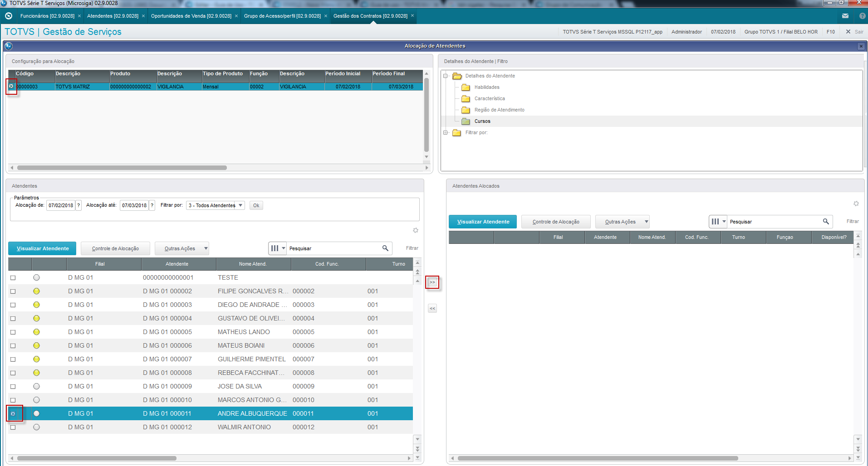The image size is (868, 466).
Task: Switch to the Oportunidades de Venda tab
Action: point(191,16)
